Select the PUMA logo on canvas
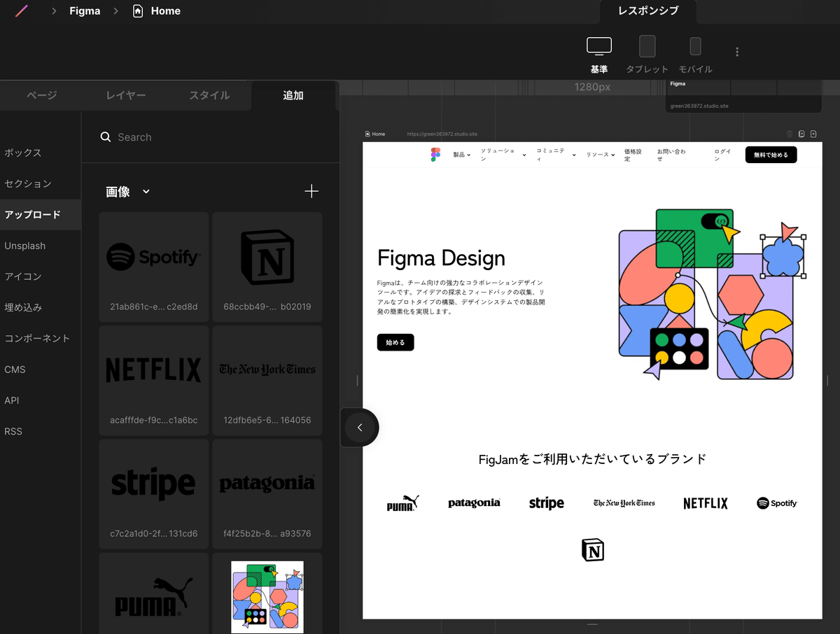 402,503
